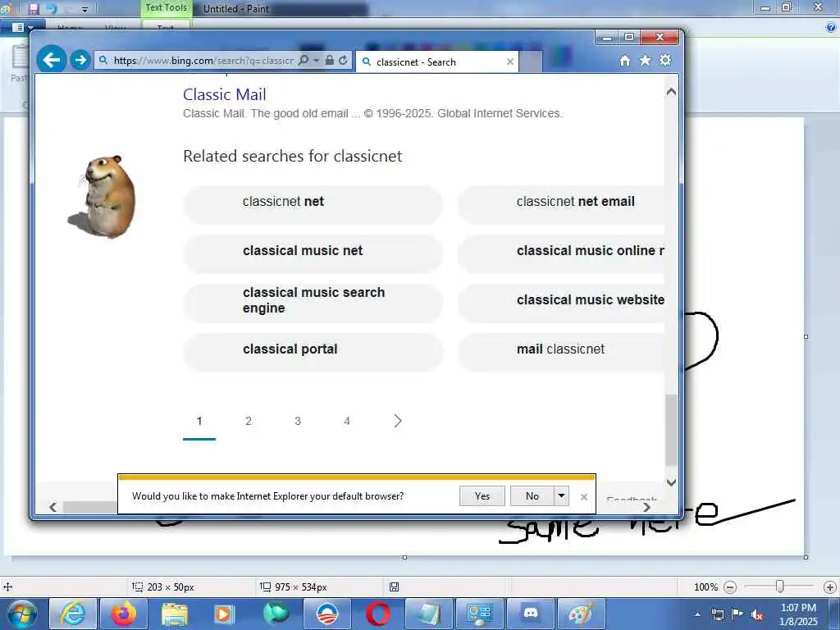Screen dimensions: 840x630
Task: Open Discord from the taskbar
Action: tap(531, 614)
